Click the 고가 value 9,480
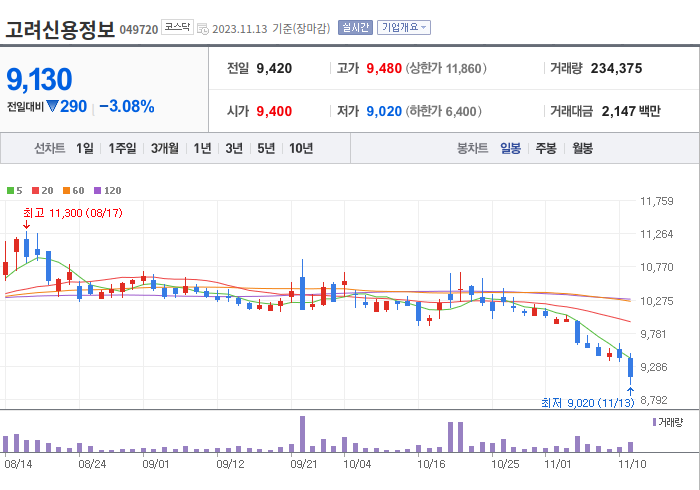This screenshot has height=490, width=700. pos(384,68)
